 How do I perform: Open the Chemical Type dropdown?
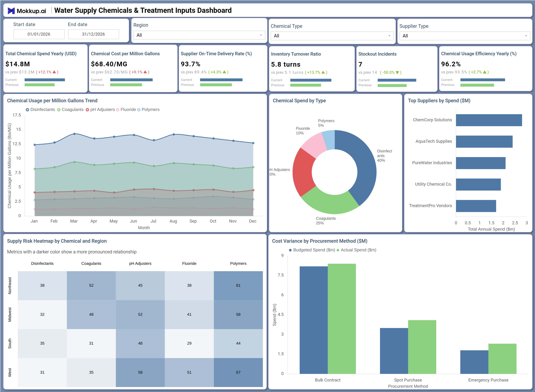coord(332,36)
